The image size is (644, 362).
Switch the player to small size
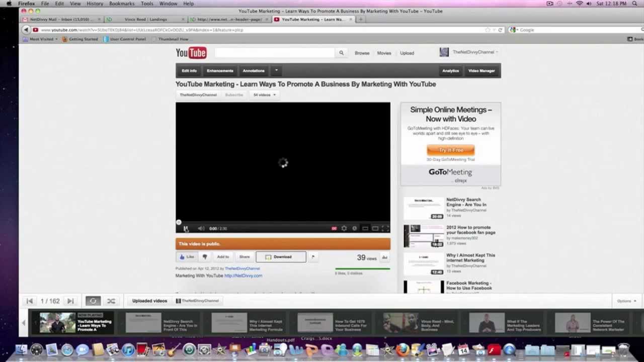365,229
